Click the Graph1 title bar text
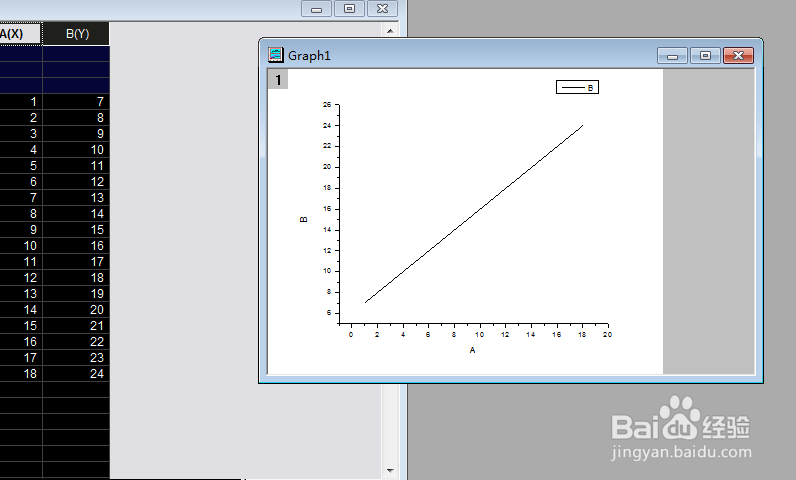Viewport: 796px width, 480px height. (x=309, y=55)
